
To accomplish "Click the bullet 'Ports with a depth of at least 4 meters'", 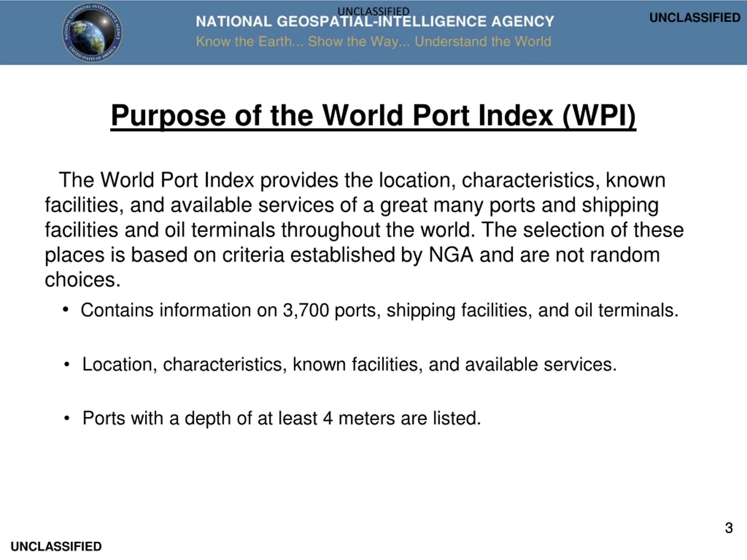I will (x=282, y=419).
